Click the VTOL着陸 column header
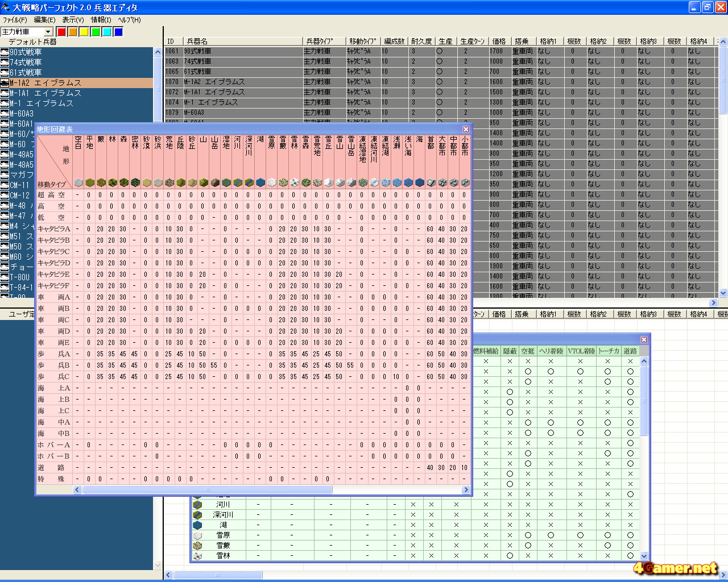This screenshot has width=728, height=582. [581, 351]
